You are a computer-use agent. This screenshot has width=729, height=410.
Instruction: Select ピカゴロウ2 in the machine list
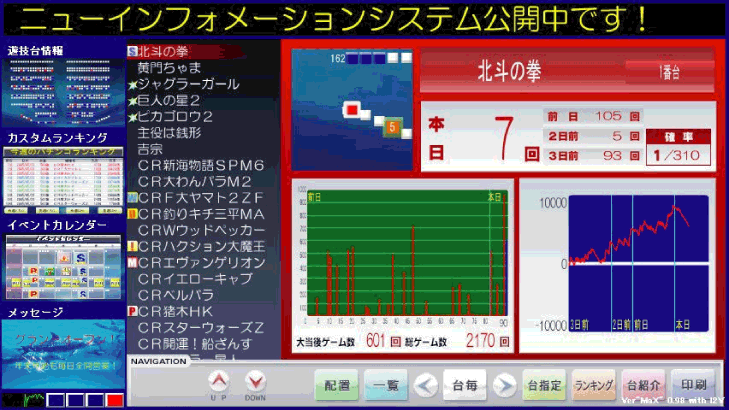[x=175, y=117]
